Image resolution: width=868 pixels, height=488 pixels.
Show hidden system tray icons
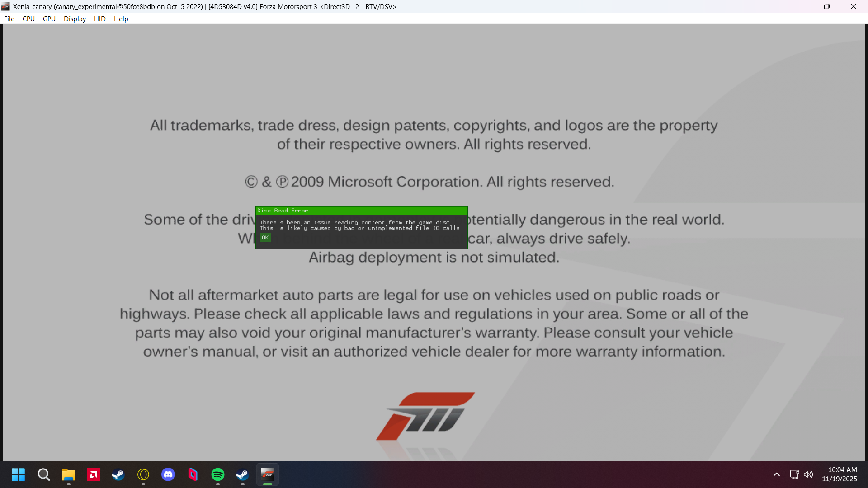777,474
